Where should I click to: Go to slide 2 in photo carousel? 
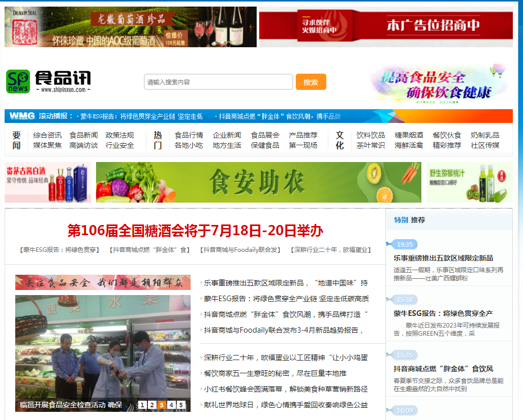pos(152,405)
